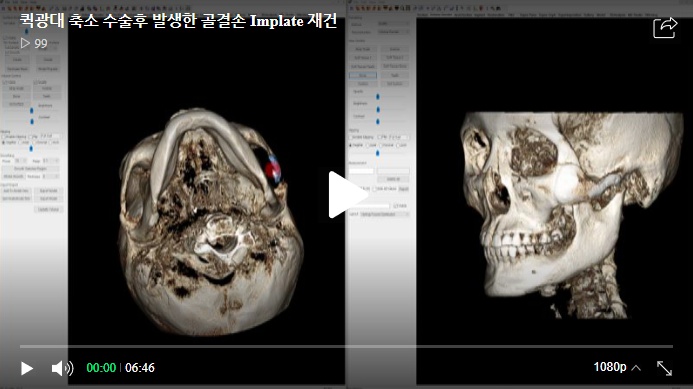The height and width of the screenshot is (389, 693).
Task: Click the upward chevron next to 1080p
Action: click(x=636, y=368)
